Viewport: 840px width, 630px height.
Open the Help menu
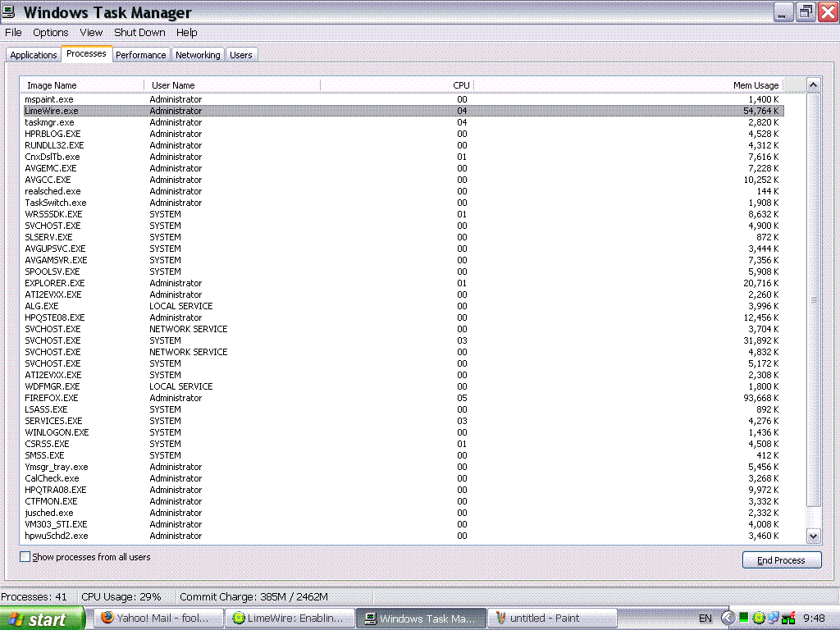tap(186, 32)
